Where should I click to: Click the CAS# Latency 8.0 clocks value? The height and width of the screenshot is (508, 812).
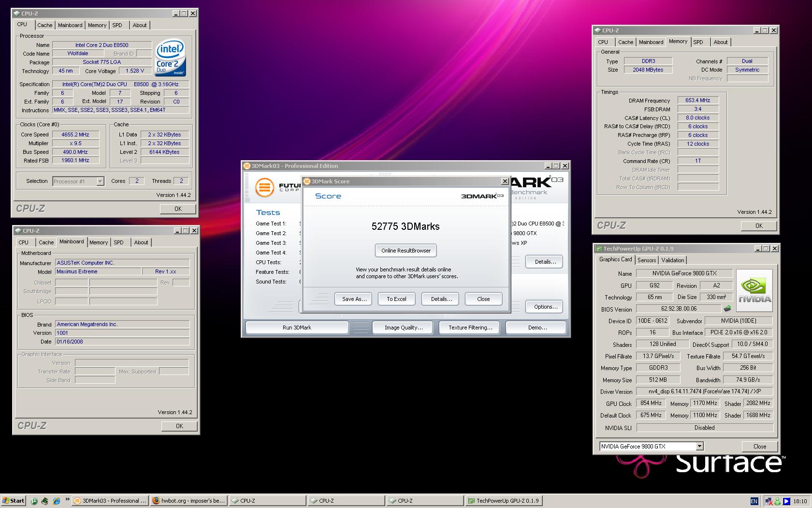[x=698, y=118]
